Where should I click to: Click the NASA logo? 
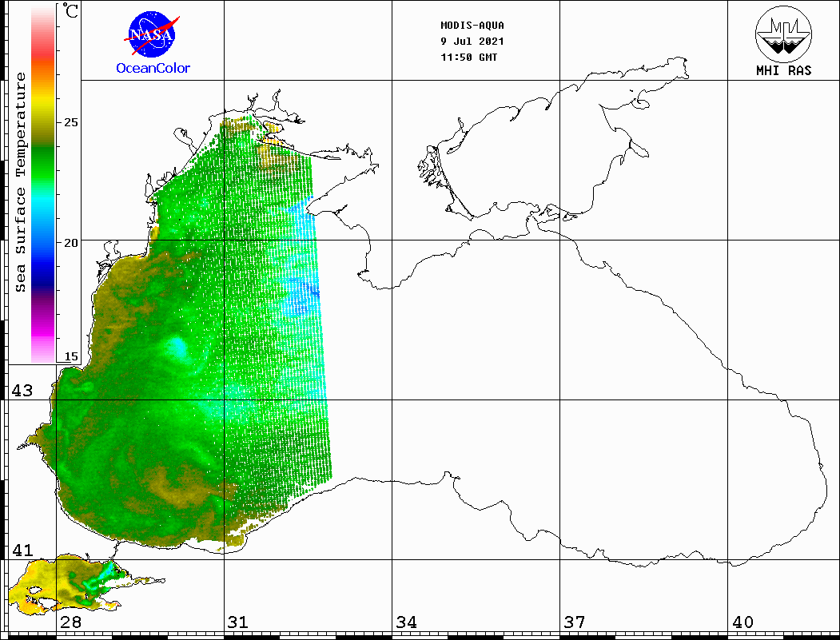[153, 35]
